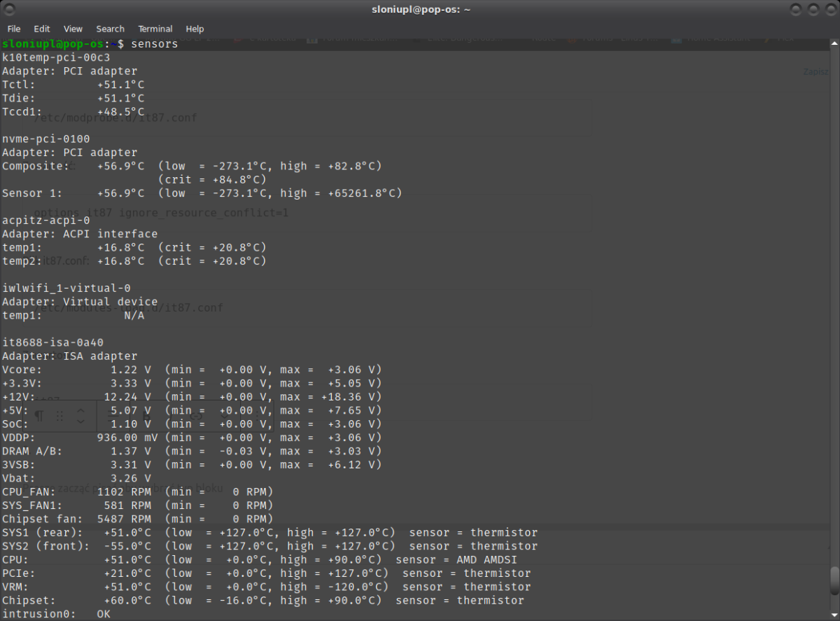This screenshot has width=840, height=621.
Task: Click the 'nvme-pci-0100' header line
Action: point(46,139)
